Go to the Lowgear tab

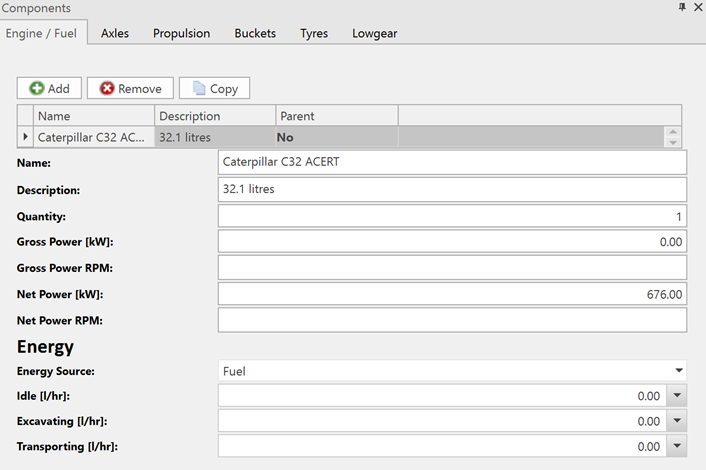tap(375, 33)
